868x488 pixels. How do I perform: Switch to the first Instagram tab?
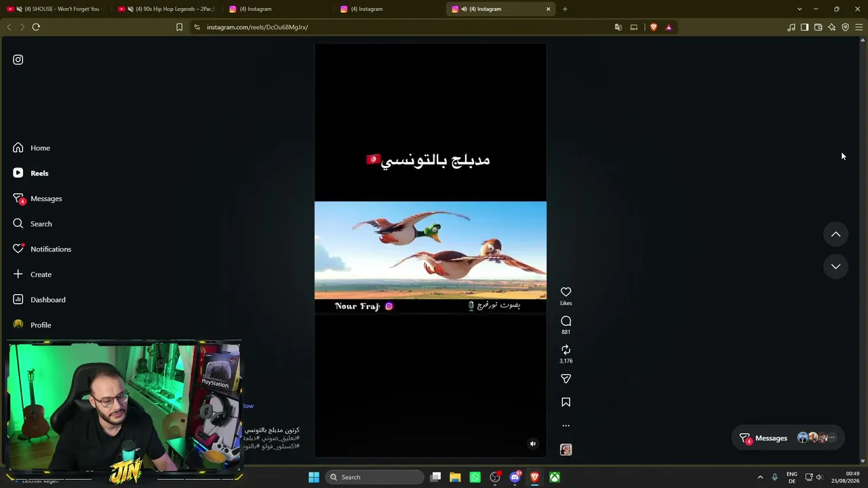coord(279,9)
